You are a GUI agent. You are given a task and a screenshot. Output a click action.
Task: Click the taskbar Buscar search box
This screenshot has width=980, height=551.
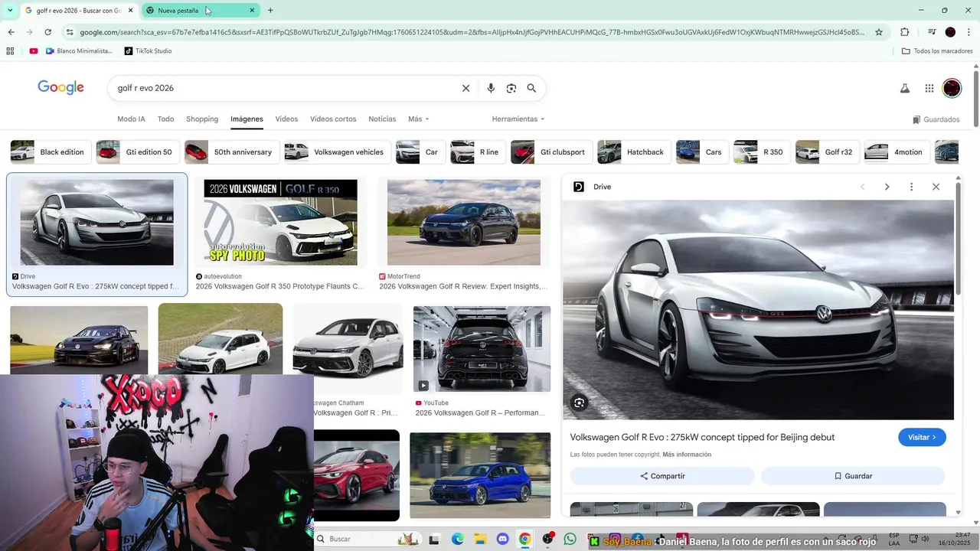(x=367, y=539)
